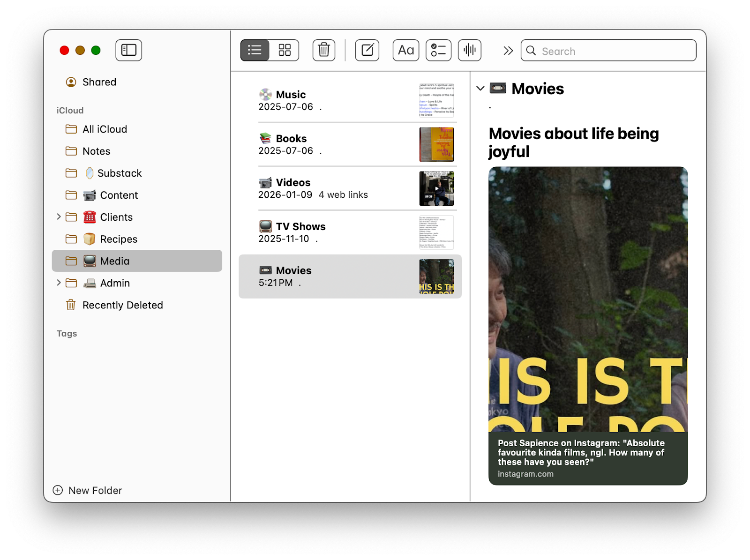This screenshot has height=560, width=750.
Task: Select the Recipes folder
Action: (x=119, y=239)
